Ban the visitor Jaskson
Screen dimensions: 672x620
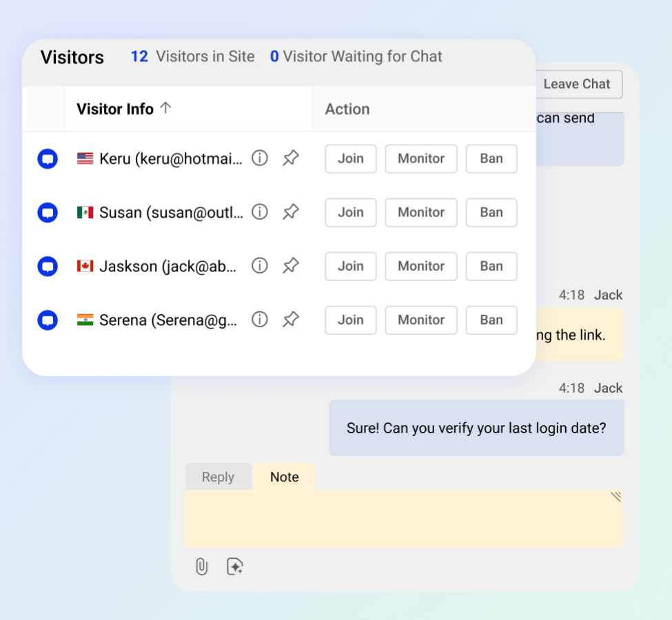[x=491, y=266]
